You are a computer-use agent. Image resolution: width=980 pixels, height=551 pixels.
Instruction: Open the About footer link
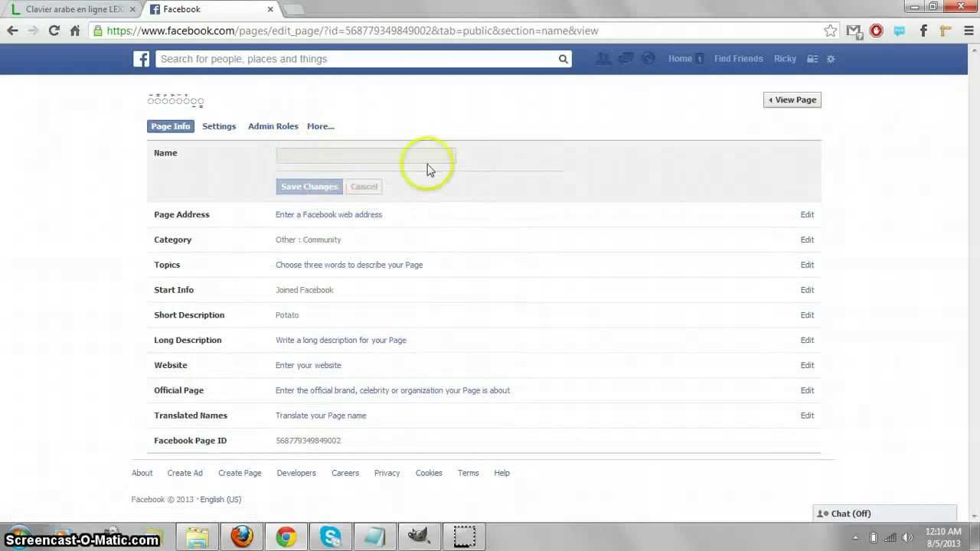(x=142, y=473)
